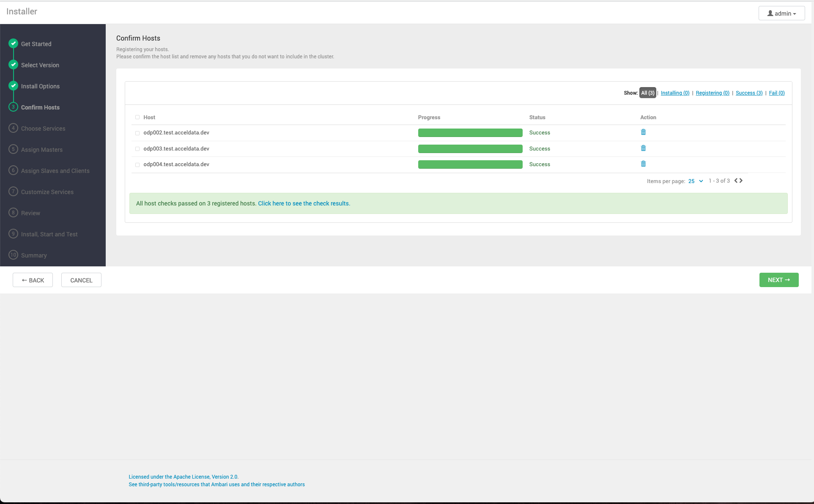Click progress bar of odp004.test.acceldata.dev
The width and height of the screenshot is (814, 504).
470,164
